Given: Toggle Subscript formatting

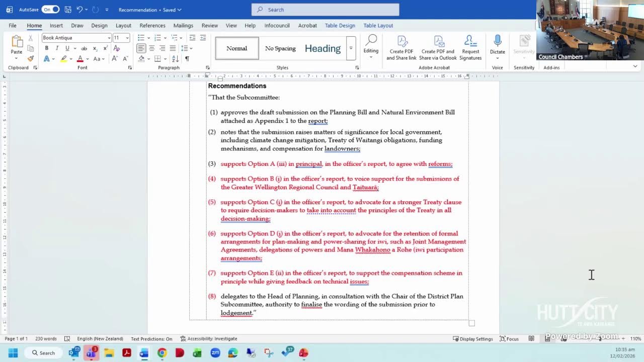Looking at the screenshot, I should pos(95,48).
